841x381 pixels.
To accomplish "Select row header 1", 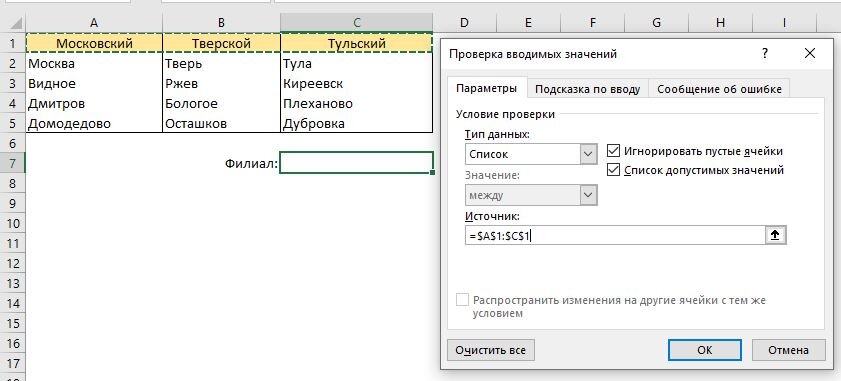I will [x=13, y=43].
